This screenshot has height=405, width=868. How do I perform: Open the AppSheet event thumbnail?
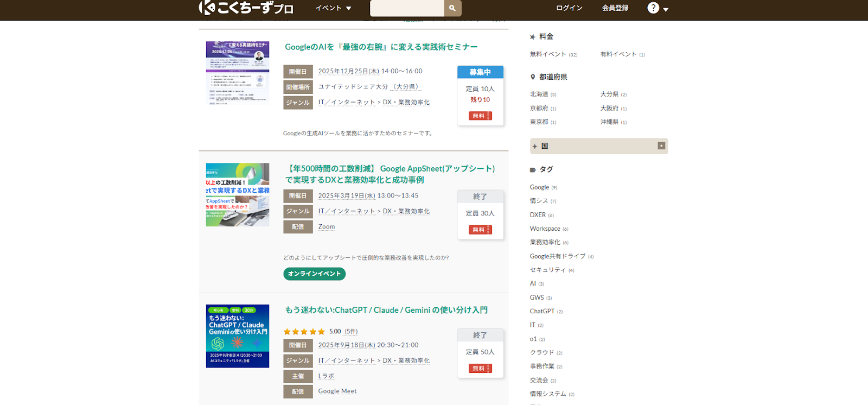(x=238, y=195)
